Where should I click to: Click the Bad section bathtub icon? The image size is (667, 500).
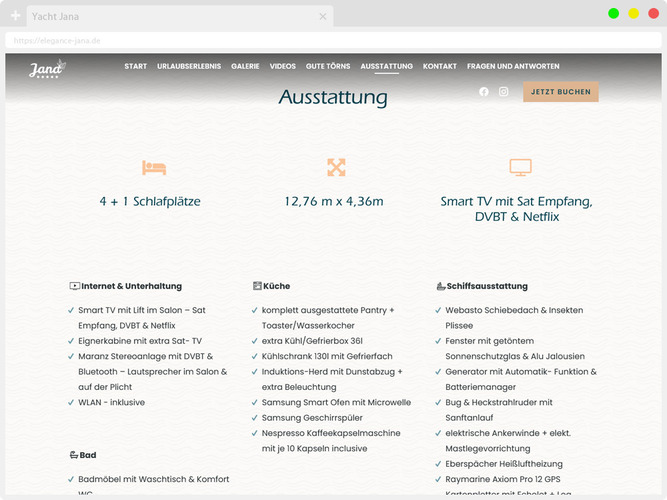pos(74,455)
